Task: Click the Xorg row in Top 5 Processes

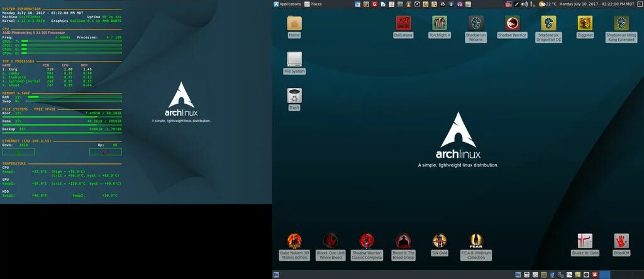Action: click(47, 69)
